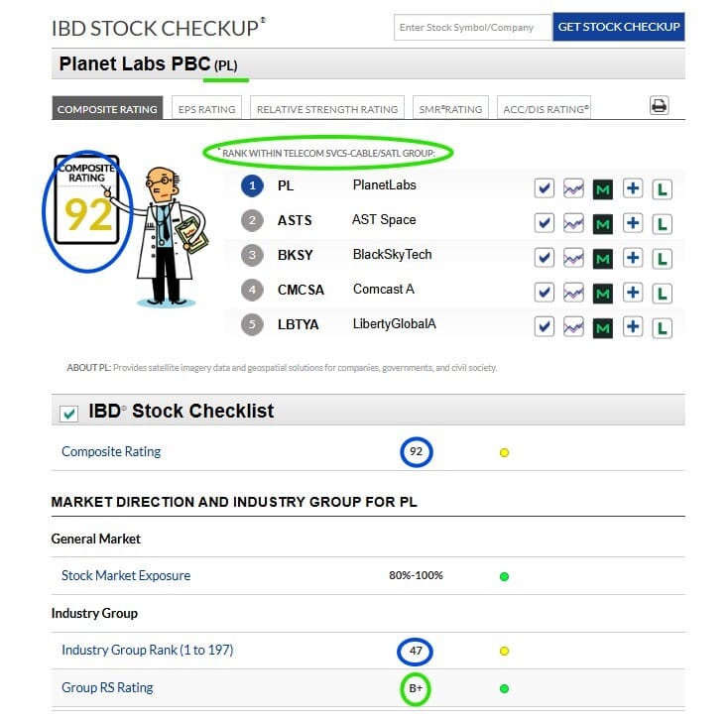Open Leaderboard L icon for PL
Image resolution: width=728 pixels, height=721 pixels.
tap(663, 189)
